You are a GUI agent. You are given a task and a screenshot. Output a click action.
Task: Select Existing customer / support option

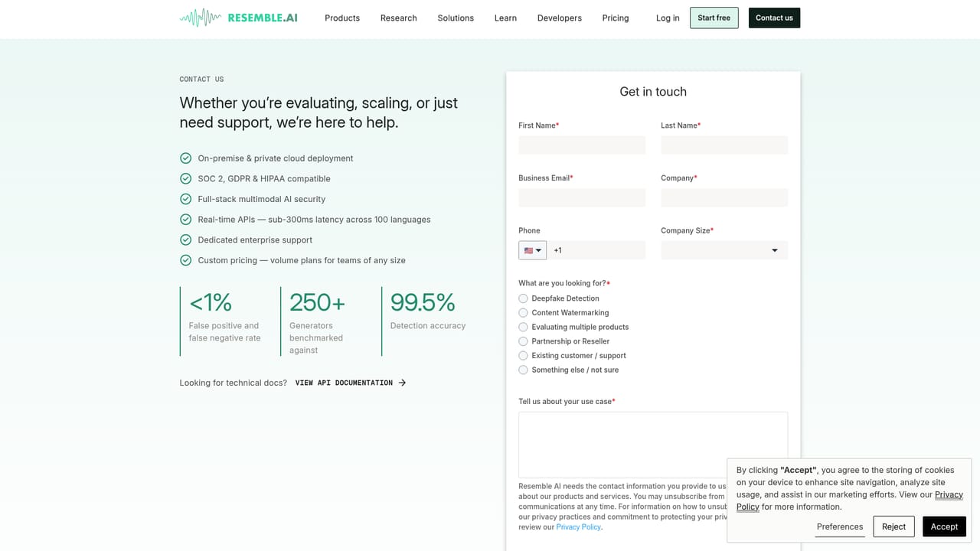pos(523,356)
